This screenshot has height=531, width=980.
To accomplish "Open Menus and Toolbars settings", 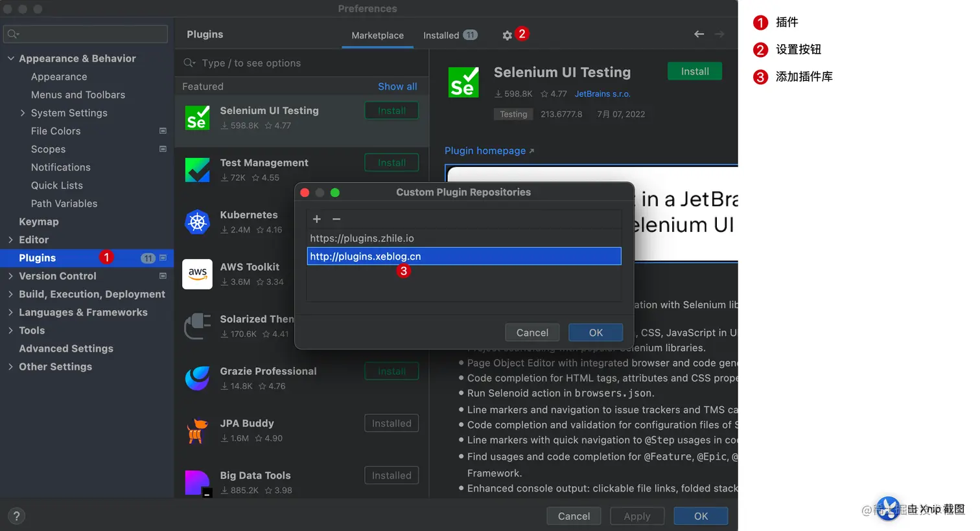I will (78, 95).
